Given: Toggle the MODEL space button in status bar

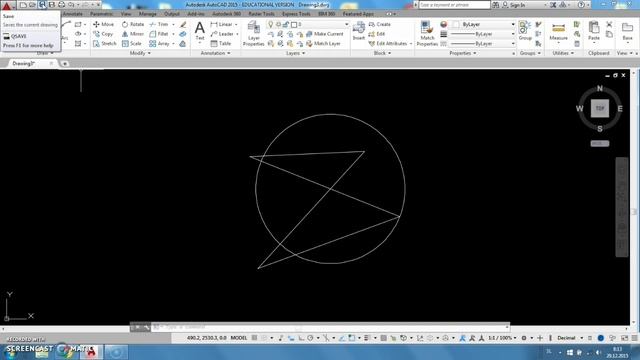Looking at the screenshot, I should coord(239,338).
